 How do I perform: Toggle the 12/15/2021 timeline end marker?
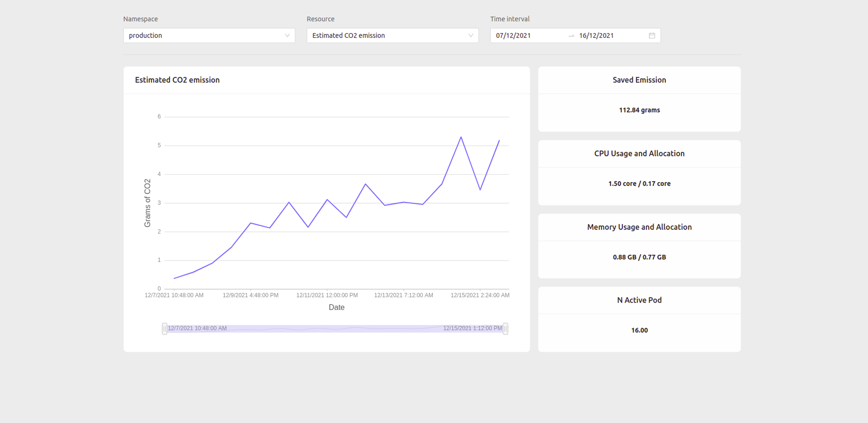click(x=507, y=328)
